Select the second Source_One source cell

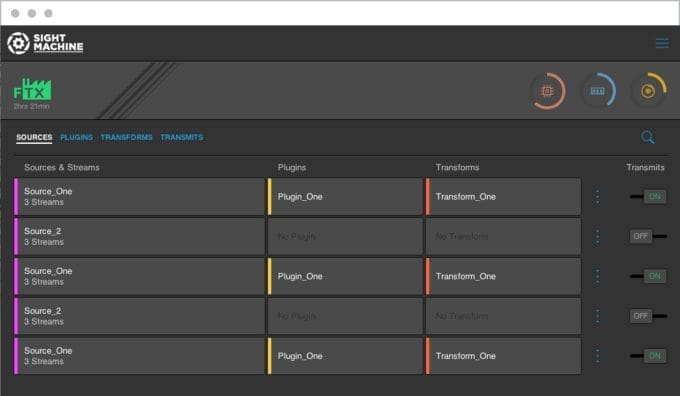139,276
